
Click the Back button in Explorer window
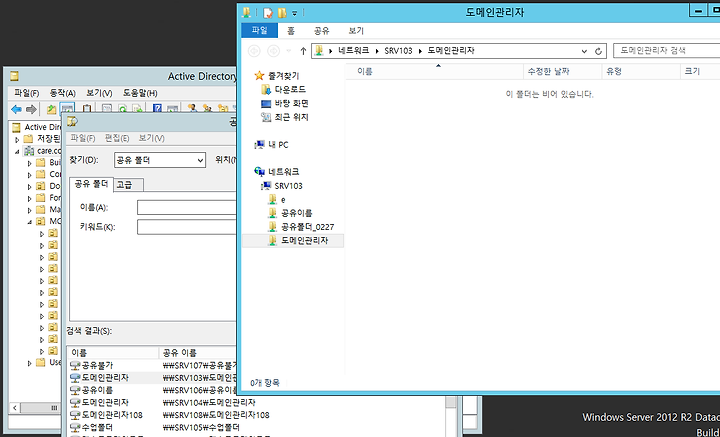254,51
